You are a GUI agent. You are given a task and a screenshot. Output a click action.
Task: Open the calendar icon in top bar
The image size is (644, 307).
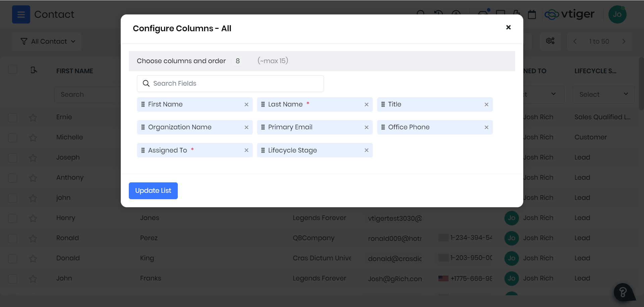[532, 14]
